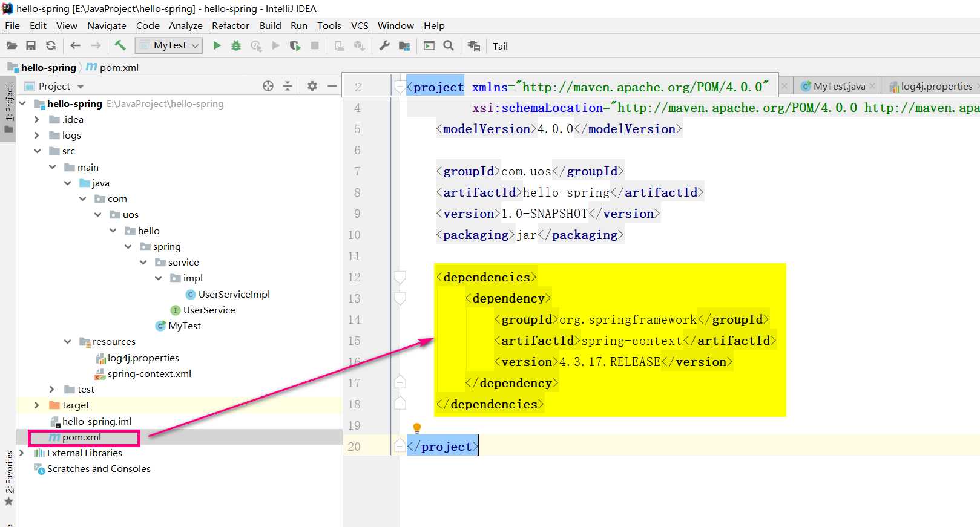Navigate forward with the right arrow icon

(96, 45)
